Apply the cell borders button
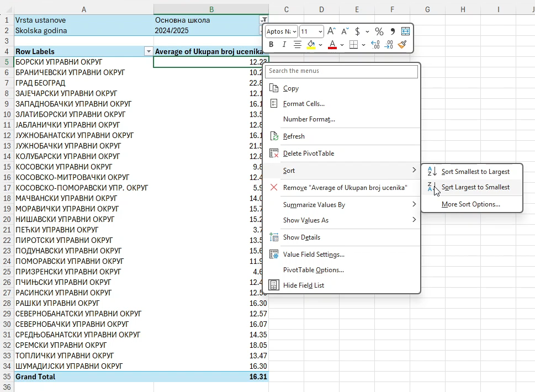 pos(354,44)
